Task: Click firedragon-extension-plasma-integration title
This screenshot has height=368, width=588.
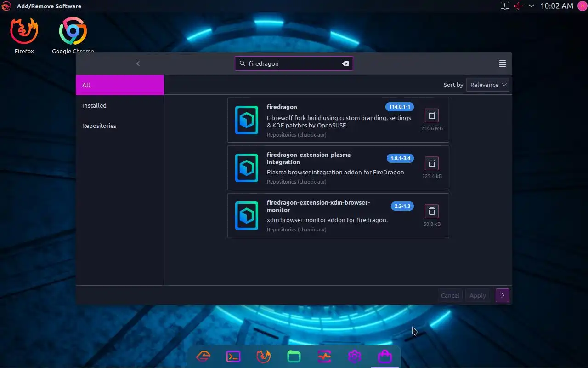Action: pos(310,158)
